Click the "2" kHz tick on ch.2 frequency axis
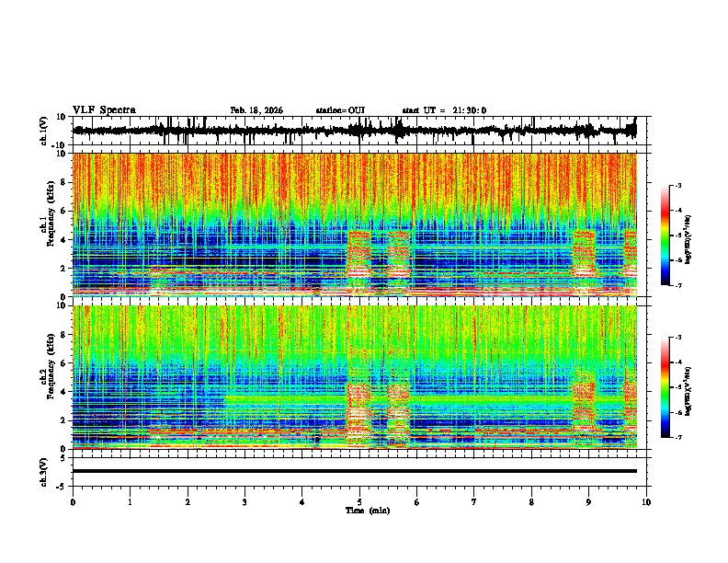This screenshot has height=563, width=728. tap(64, 420)
